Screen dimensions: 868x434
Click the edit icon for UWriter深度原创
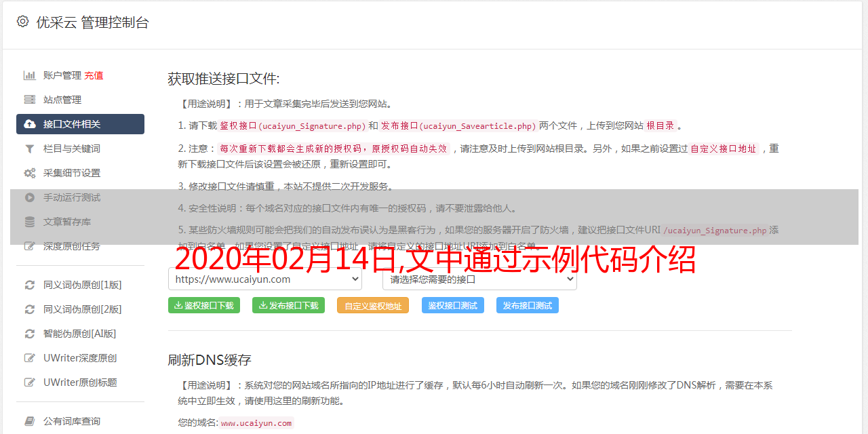[x=30, y=358]
